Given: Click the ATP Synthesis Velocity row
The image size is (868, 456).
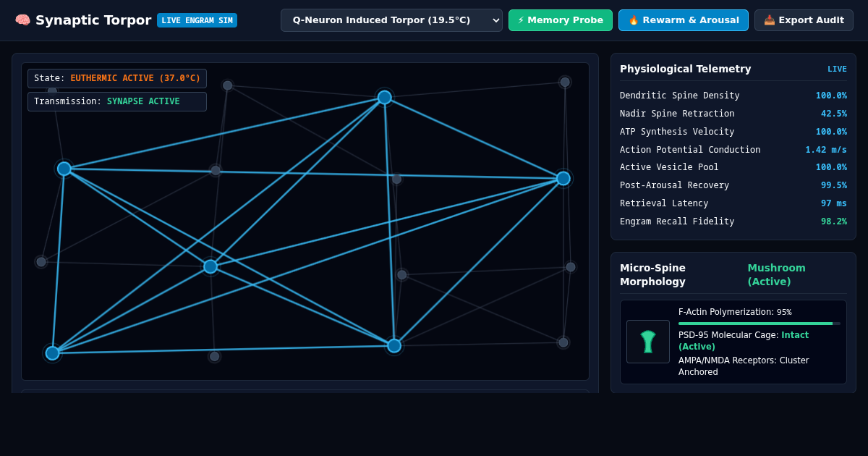Looking at the screenshot, I should coord(733,132).
